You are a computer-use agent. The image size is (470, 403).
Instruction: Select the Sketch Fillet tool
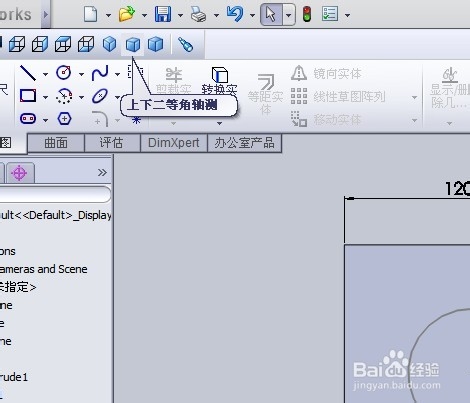[x=101, y=119]
